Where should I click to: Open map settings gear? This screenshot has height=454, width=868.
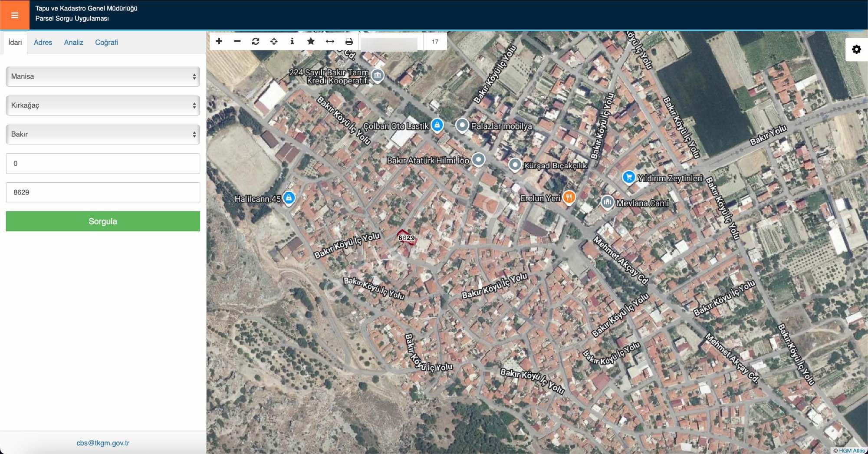point(856,49)
